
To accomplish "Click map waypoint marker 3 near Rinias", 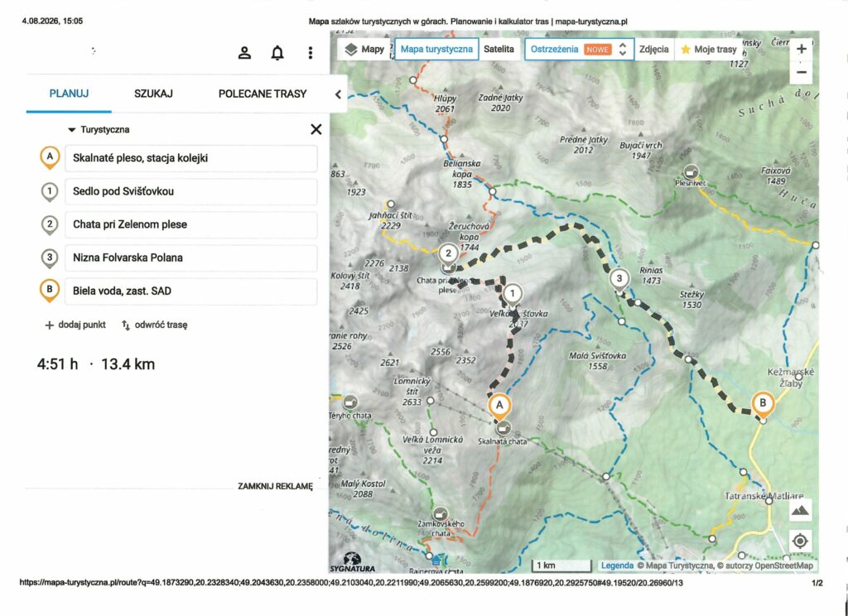I will 619,280.
